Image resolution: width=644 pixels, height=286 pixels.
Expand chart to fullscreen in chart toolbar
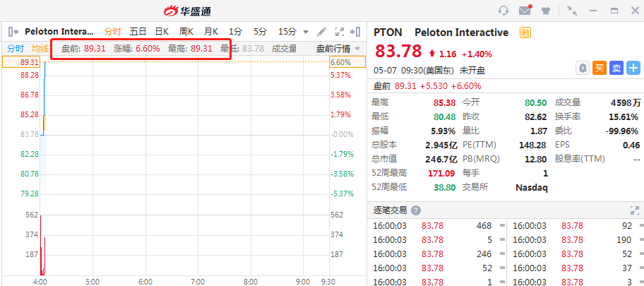pyautogui.click(x=339, y=32)
